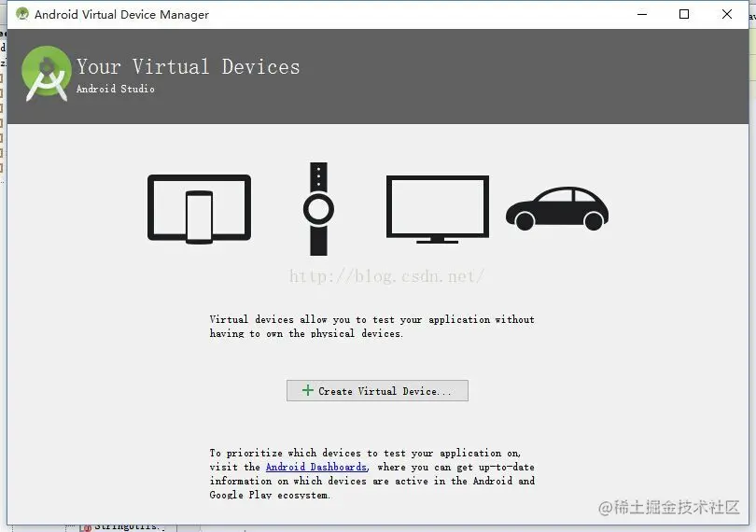Click the green plus icon on Create button

tap(308, 390)
